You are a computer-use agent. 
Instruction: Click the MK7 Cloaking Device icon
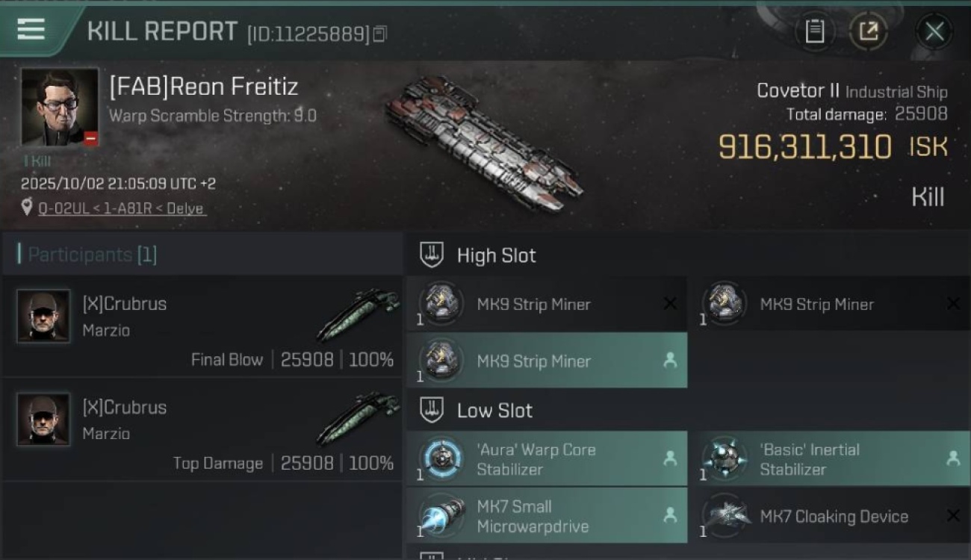724,515
